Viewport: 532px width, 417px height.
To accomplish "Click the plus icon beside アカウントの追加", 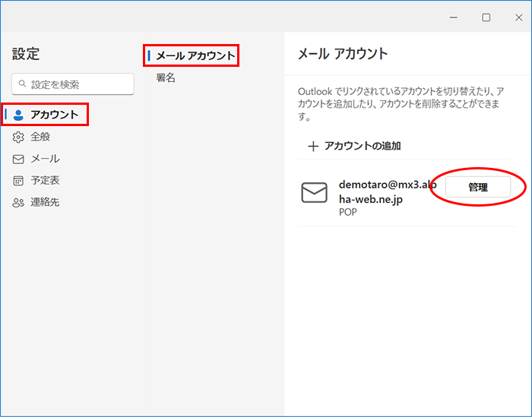I will pyautogui.click(x=313, y=147).
